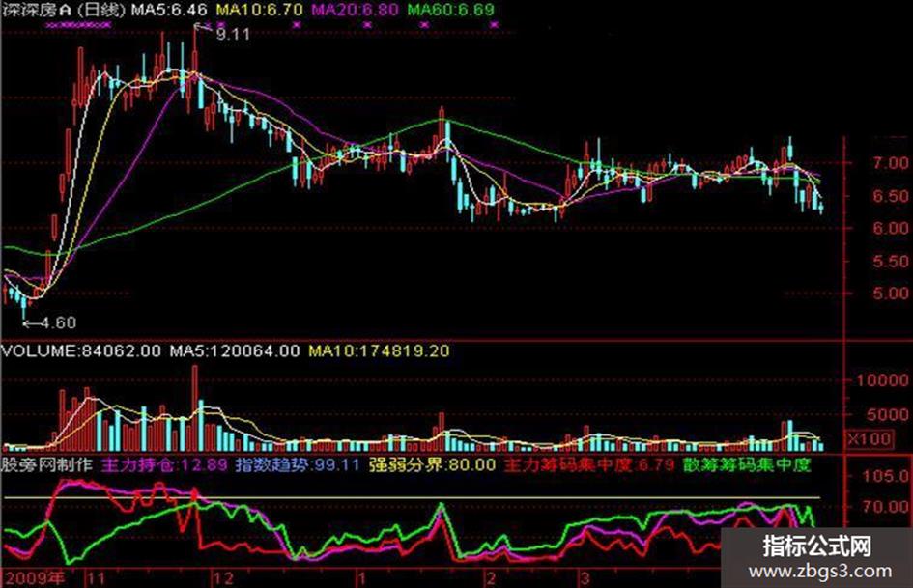This screenshot has height=588, width=913.
Task: Click the 2009年 date axis label
Action: tap(36, 578)
